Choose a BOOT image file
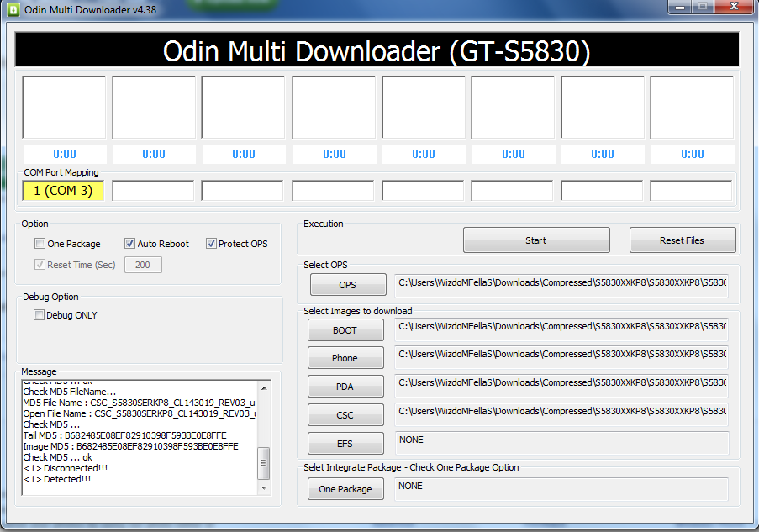This screenshot has height=532, width=759. (x=345, y=330)
